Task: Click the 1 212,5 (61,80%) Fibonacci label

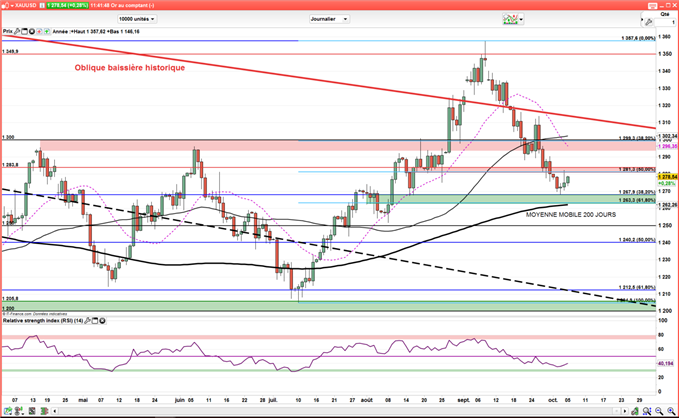Action: [x=637, y=287]
